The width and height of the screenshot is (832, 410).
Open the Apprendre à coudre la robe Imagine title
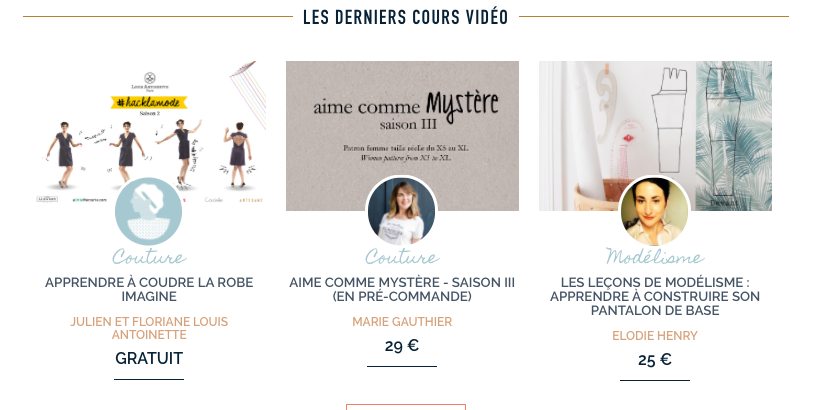(149, 289)
